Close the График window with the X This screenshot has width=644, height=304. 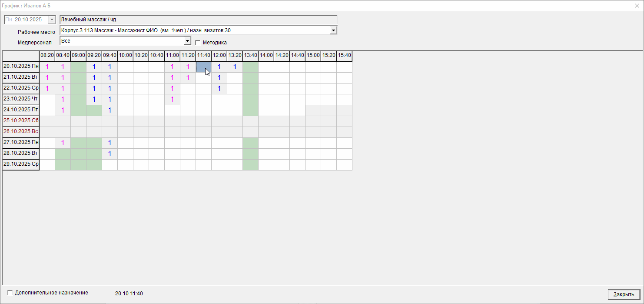pyautogui.click(x=637, y=6)
